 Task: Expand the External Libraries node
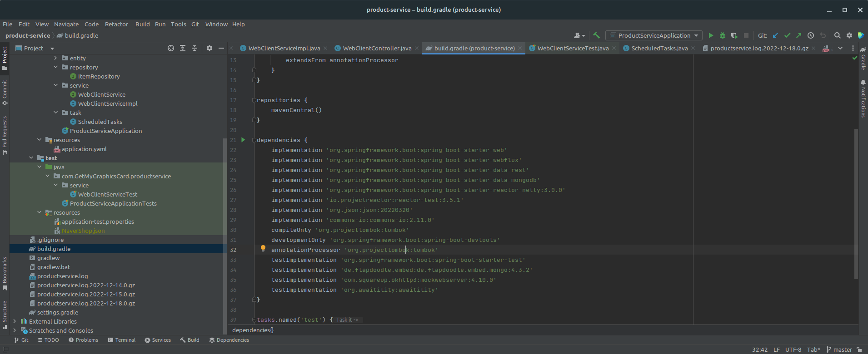click(15, 321)
